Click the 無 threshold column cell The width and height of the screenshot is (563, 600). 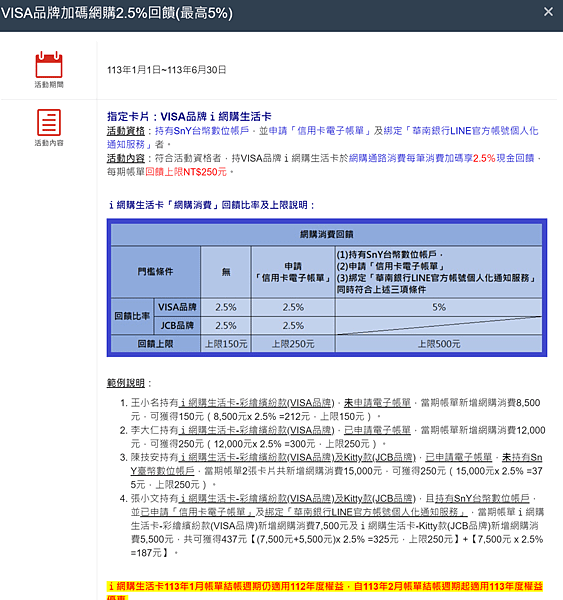click(226, 272)
